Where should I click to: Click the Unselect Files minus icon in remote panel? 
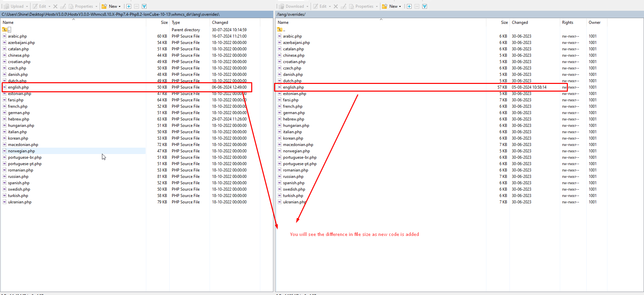[x=417, y=6]
